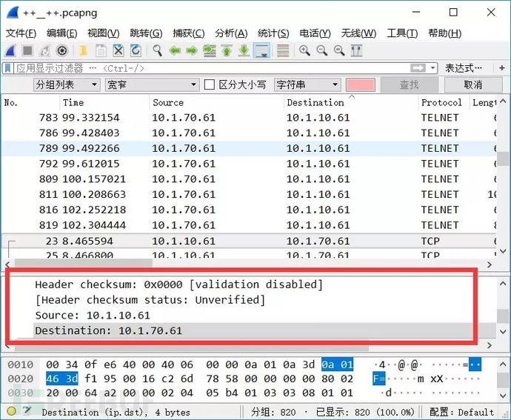Click the filter bookmark icon
The width and height of the screenshot is (511, 420).
pos(8,68)
